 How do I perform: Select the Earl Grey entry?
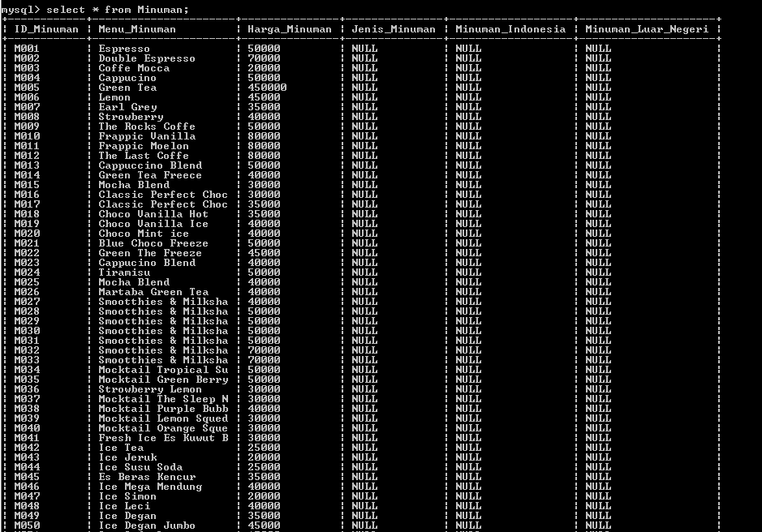click(x=127, y=107)
